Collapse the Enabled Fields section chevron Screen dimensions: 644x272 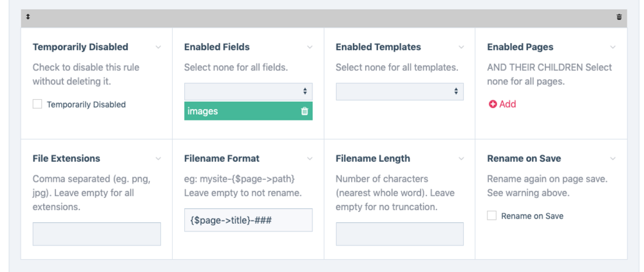[x=310, y=47]
